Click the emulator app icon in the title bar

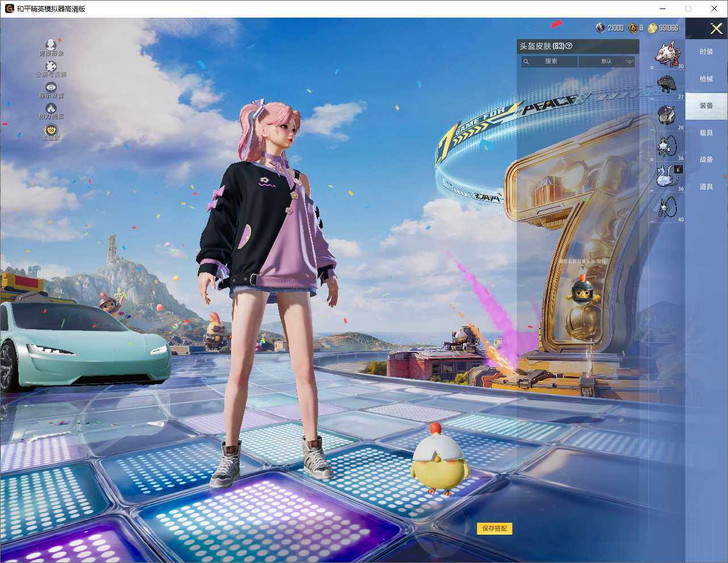click(9, 9)
